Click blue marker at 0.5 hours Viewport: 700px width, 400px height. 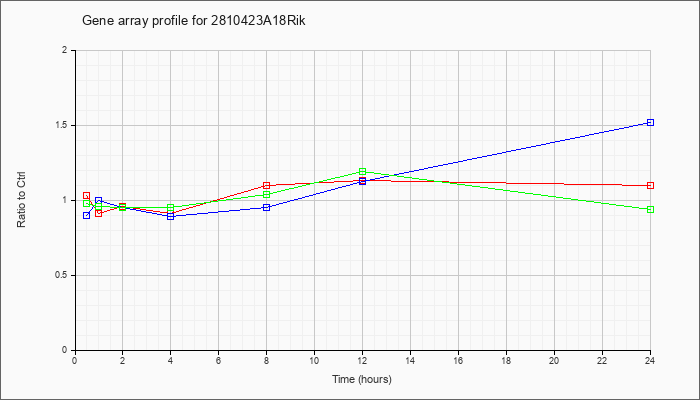(87, 216)
